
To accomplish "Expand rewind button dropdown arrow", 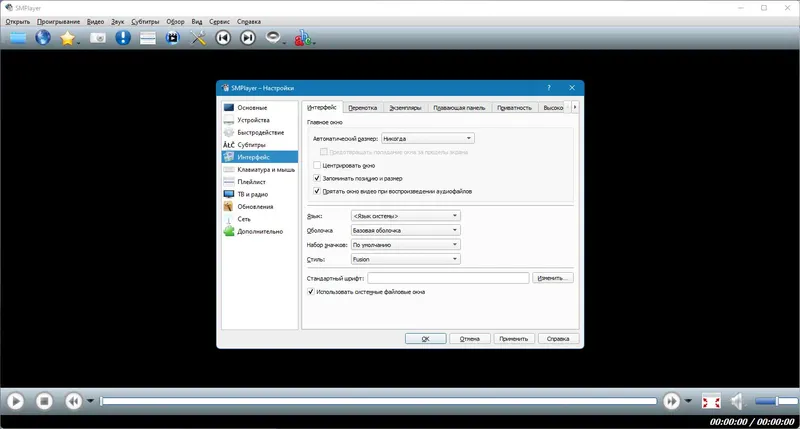I will click(x=90, y=401).
